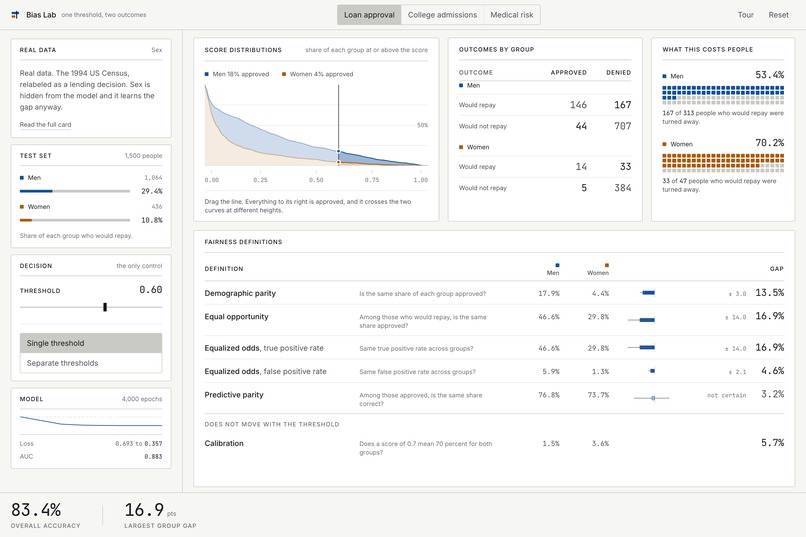The height and width of the screenshot is (537, 806).
Task: Click the Men waffle grid in cost panel
Action: [723, 94]
